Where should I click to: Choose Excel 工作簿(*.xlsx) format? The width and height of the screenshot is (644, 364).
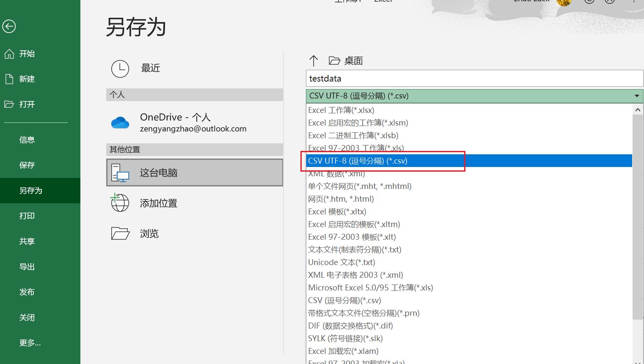coord(469,110)
